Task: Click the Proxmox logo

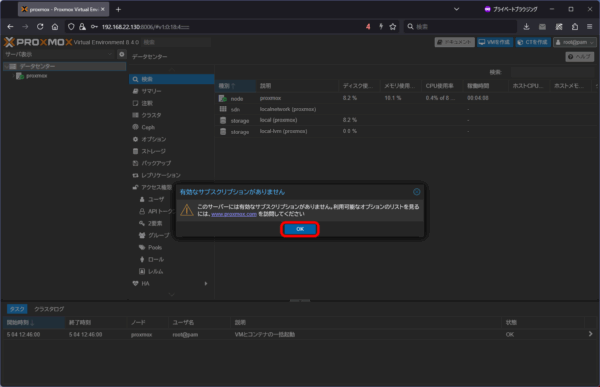Action: (x=38, y=42)
